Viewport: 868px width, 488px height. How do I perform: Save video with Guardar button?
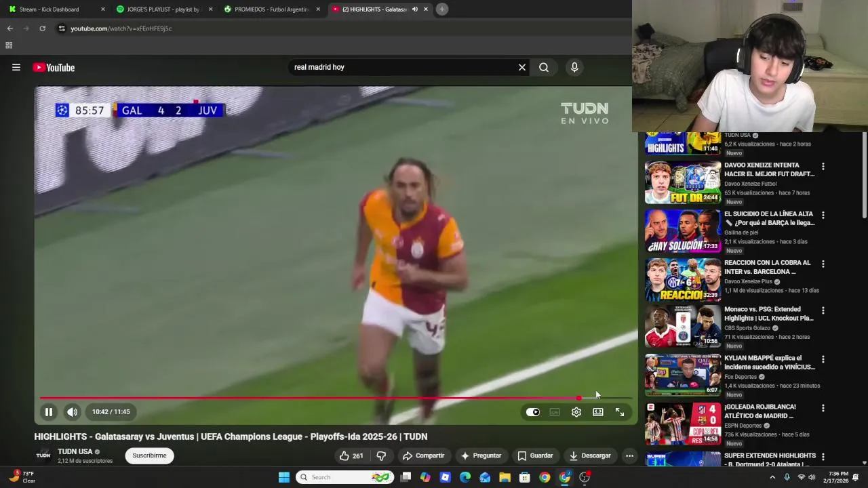pos(535,456)
